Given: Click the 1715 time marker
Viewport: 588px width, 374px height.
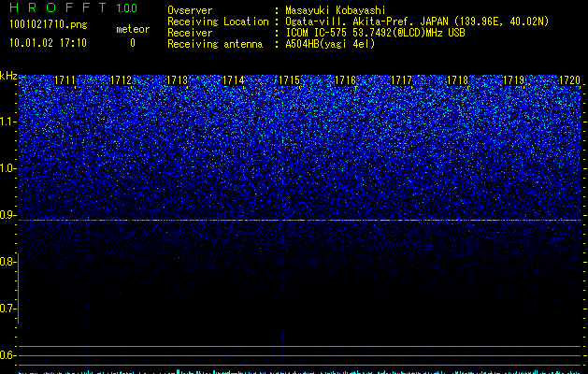Looking at the screenshot, I should (x=290, y=80).
